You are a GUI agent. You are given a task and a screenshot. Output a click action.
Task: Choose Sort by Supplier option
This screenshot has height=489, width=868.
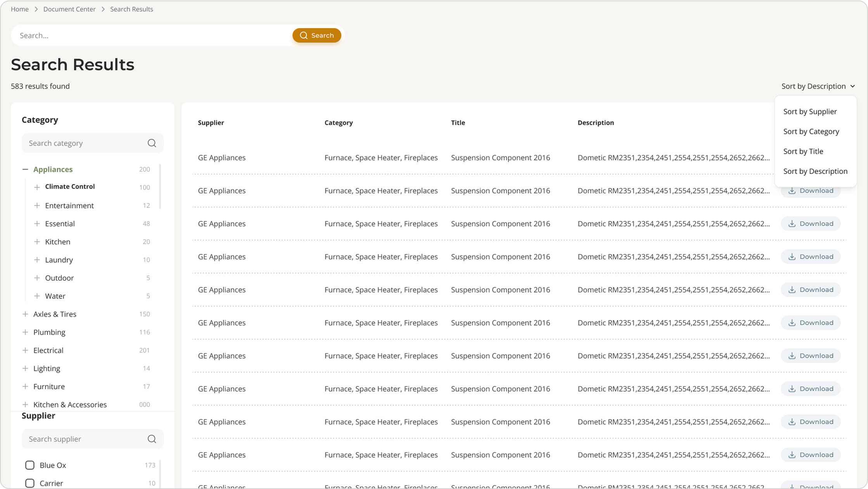810,111
